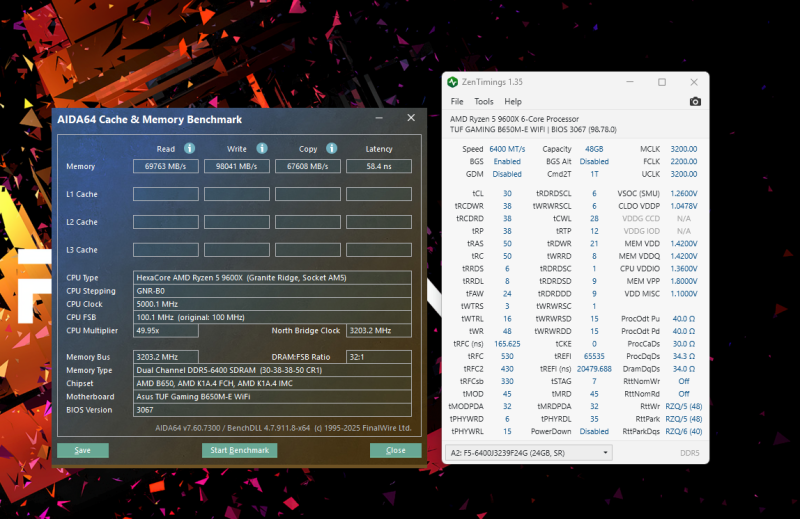Click the Memory Write value 98041 MB/s
Image resolution: width=800 pixels, height=519 pixels.
237,166
